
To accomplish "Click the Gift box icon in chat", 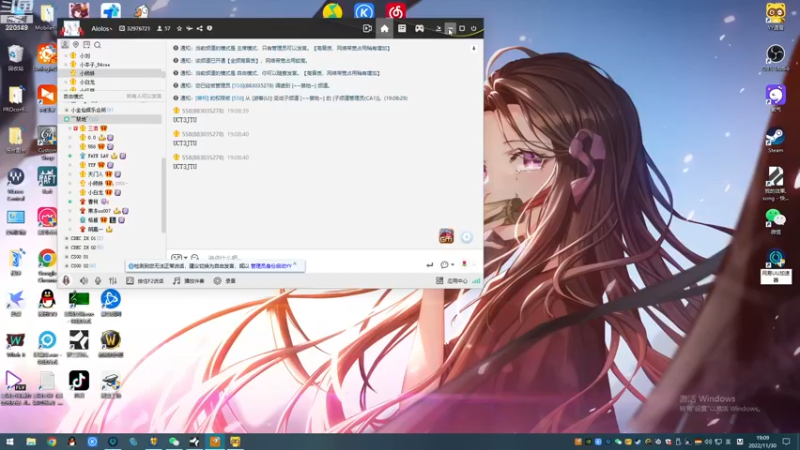I will coord(446,236).
